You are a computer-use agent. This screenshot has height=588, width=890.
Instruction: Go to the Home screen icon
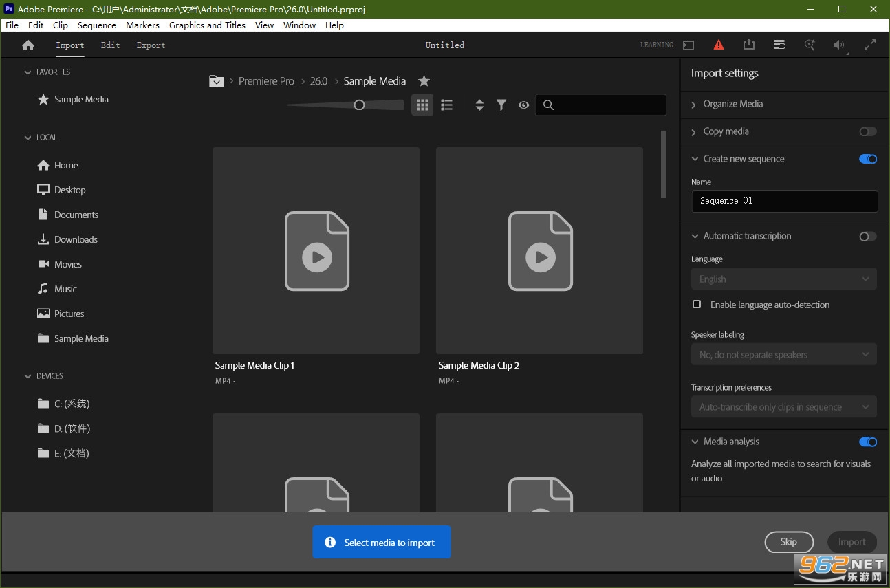[28, 45]
